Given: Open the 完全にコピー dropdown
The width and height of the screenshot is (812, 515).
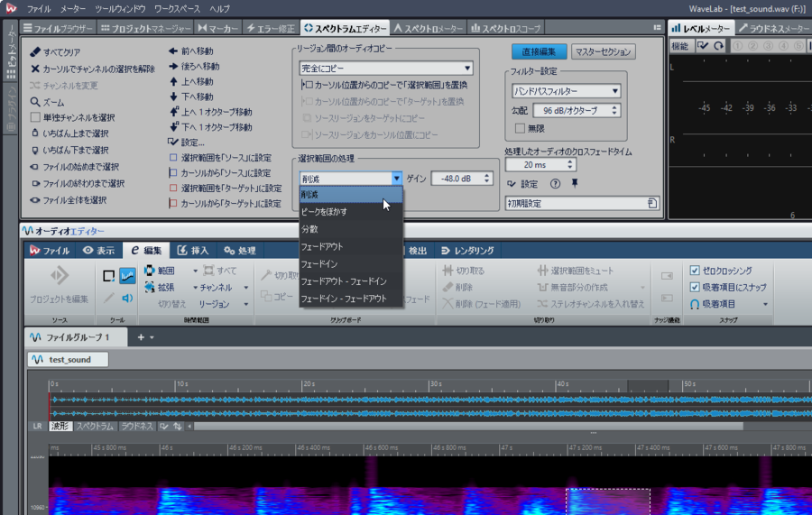Looking at the screenshot, I should (386, 69).
